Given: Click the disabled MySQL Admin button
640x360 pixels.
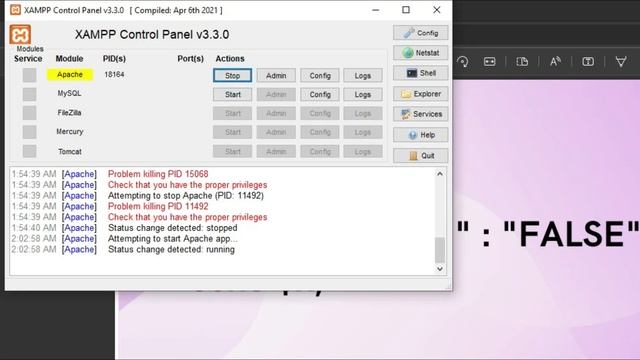Looking at the screenshot, I should (276, 94).
